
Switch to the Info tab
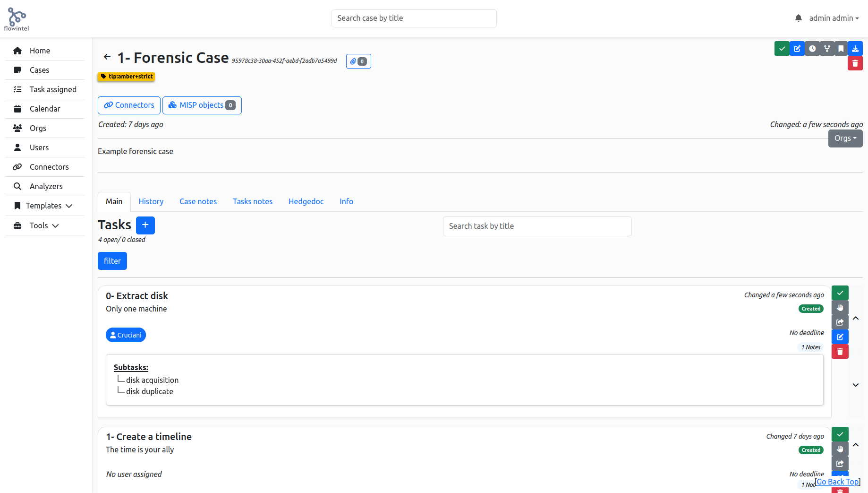point(347,201)
